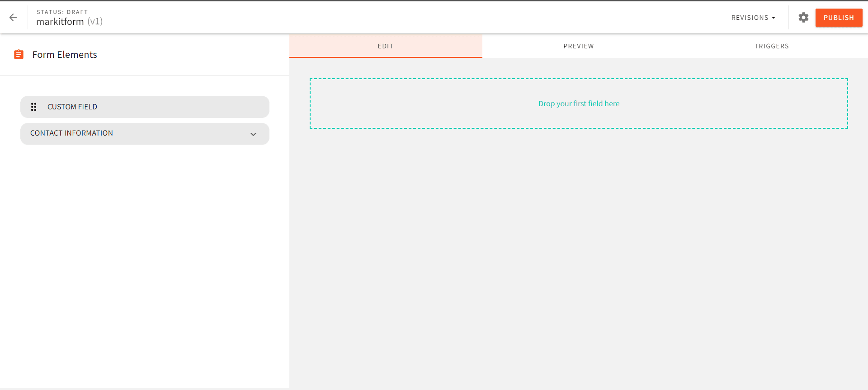Open the settings gear icon
Viewport: 868px width, 390px height.
pyautogui.click(x=803, y=18)
